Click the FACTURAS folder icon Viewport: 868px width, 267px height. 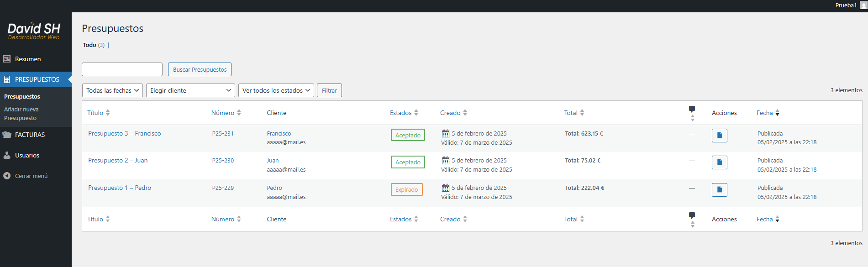(x=7, y=135)
